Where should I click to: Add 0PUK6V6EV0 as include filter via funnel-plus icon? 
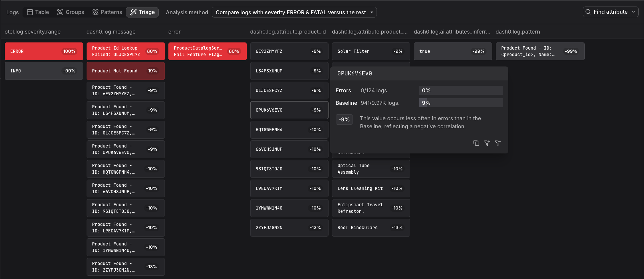tap(487, 143)
